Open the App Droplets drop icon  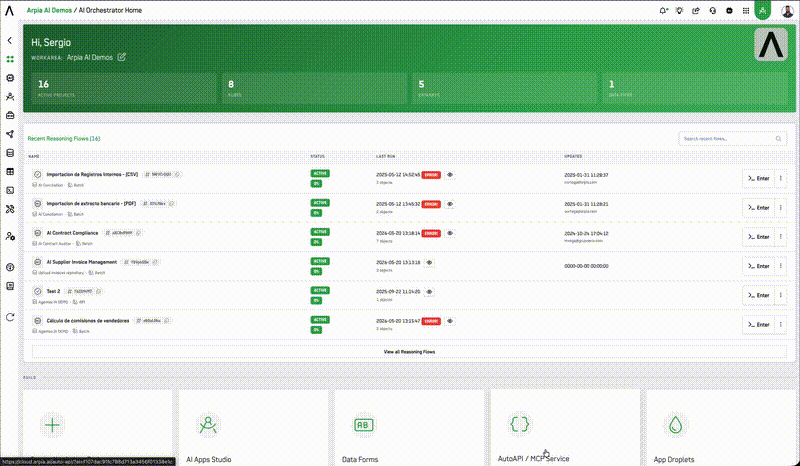tap(676, 425)
